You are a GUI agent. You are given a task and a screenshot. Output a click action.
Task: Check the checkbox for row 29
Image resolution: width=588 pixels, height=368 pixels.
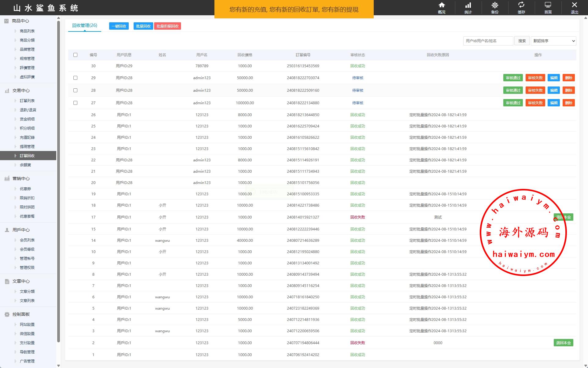tap(75, 78)
